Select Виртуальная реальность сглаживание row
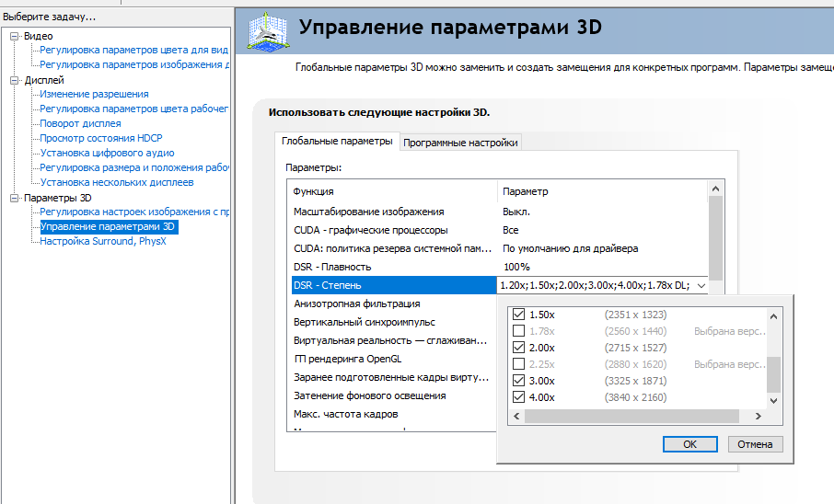The width and height of the screenshot is (834, 504). [x=394, y=340]
